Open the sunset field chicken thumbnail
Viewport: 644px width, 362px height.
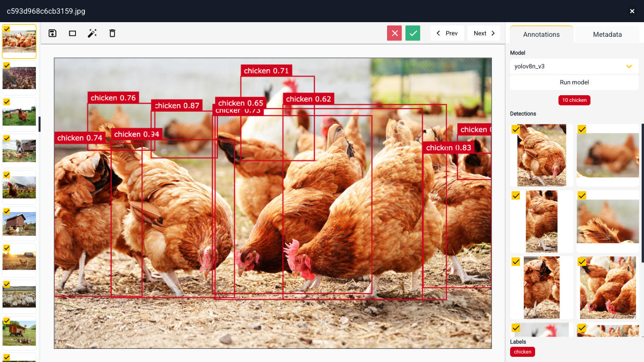click(x=19, y=260)
